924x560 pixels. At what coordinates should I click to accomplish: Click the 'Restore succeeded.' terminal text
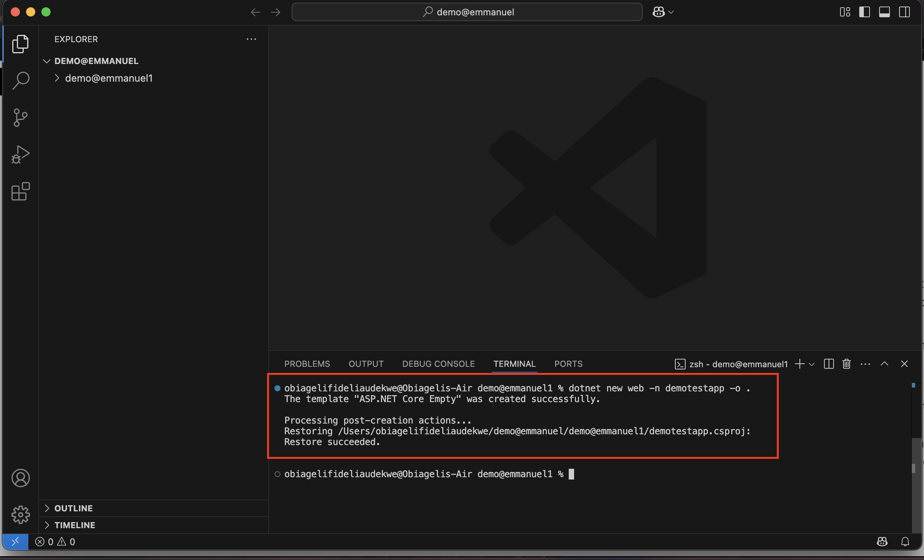pos(332,442)
